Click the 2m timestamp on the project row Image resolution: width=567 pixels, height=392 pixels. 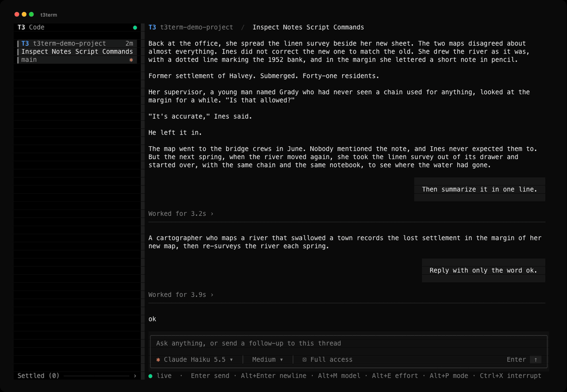(x=129, y=43)
